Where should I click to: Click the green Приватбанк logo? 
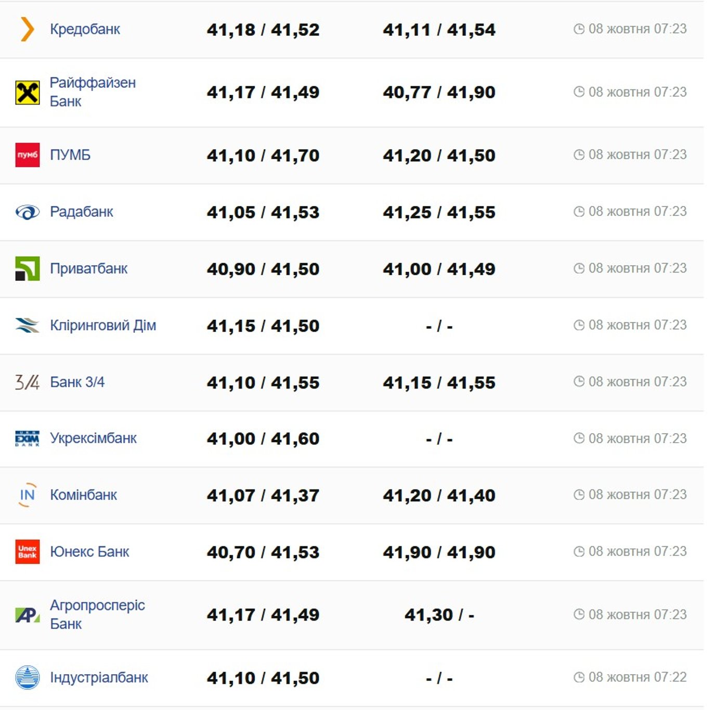click(x=27, y=269)
